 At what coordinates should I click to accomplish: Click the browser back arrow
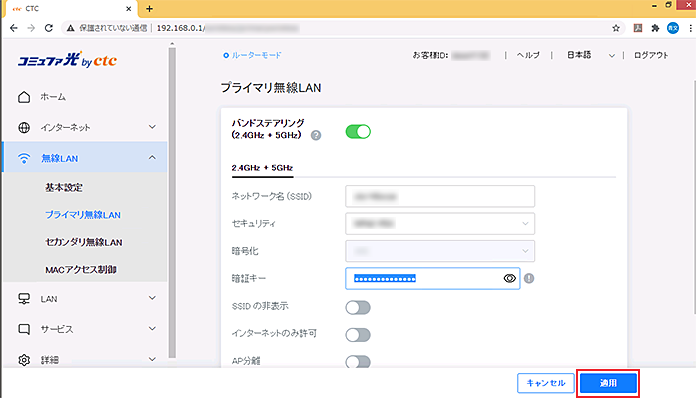pyautogui.click(x=14, y=28)
